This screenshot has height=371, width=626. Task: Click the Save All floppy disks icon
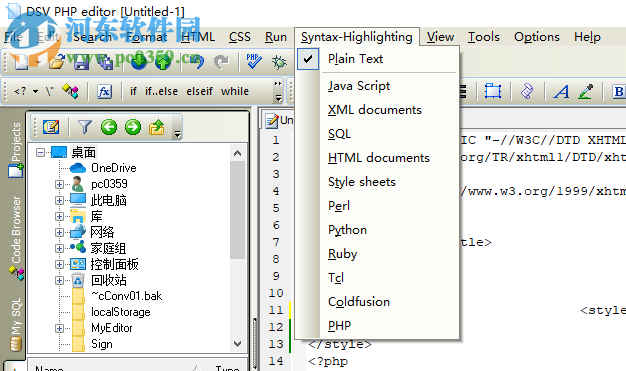[x=106, y=62]
